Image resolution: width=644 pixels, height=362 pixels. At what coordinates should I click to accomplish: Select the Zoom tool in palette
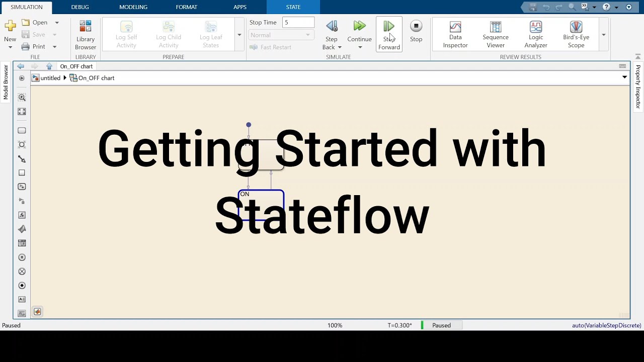pyautogui.click(x=22, y=97)
